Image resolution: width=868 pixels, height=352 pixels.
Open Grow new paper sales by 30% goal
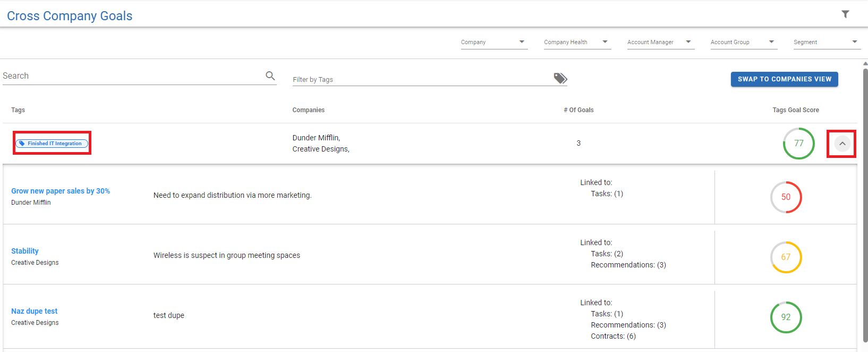pos(61,191)
